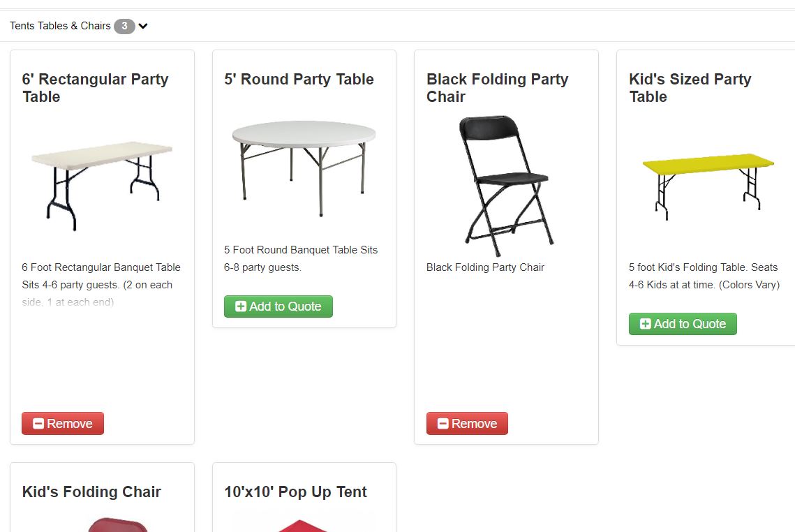Expand the Tents Tables & Chairs chevron

click(x=143, y=27)
